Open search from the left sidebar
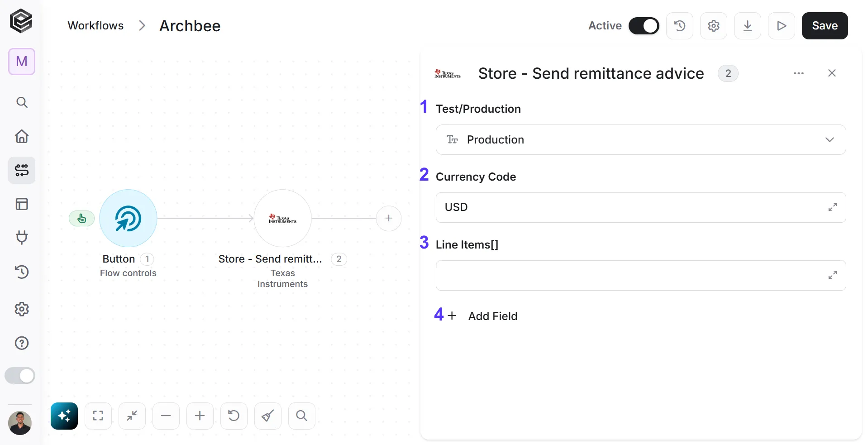The height and width of the screenshot is (445, 868). click(22, 102)
